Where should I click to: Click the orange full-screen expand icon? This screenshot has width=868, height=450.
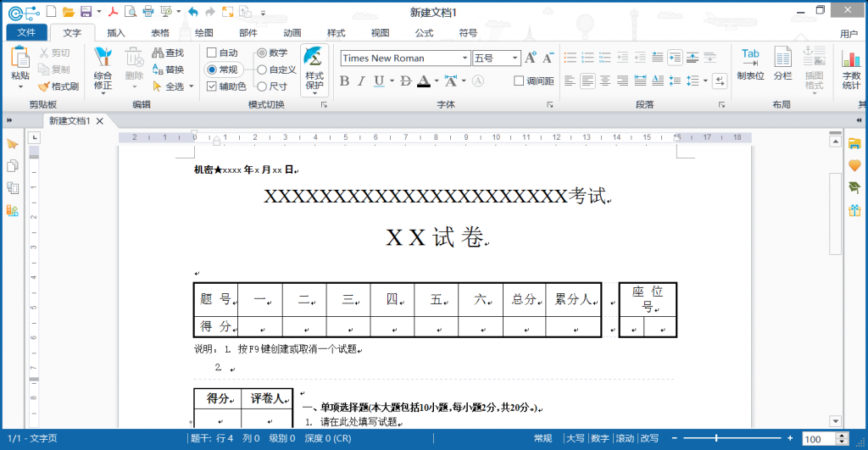pyautogui.click(x=227, y=12)
